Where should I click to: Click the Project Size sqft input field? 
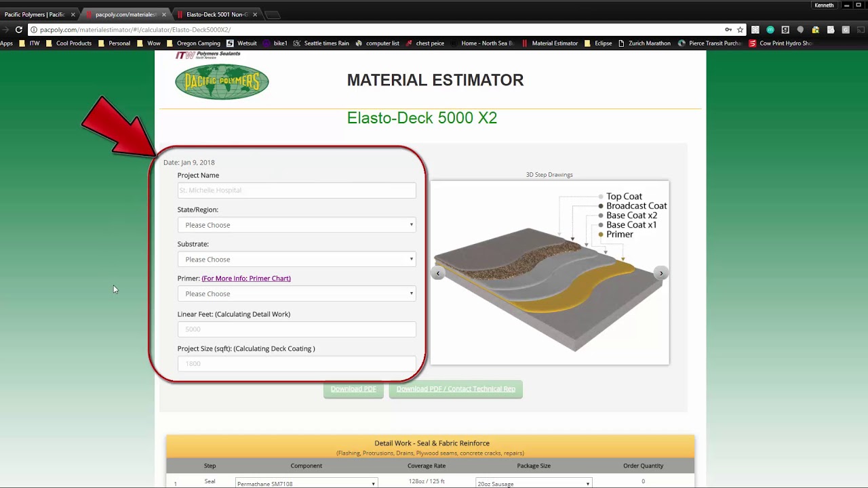click(296, 363)
